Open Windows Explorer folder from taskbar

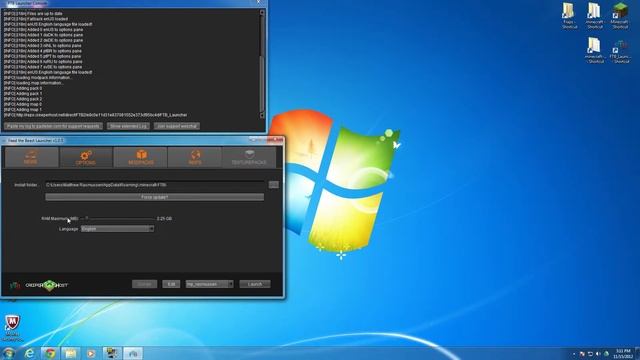point(71,353)
